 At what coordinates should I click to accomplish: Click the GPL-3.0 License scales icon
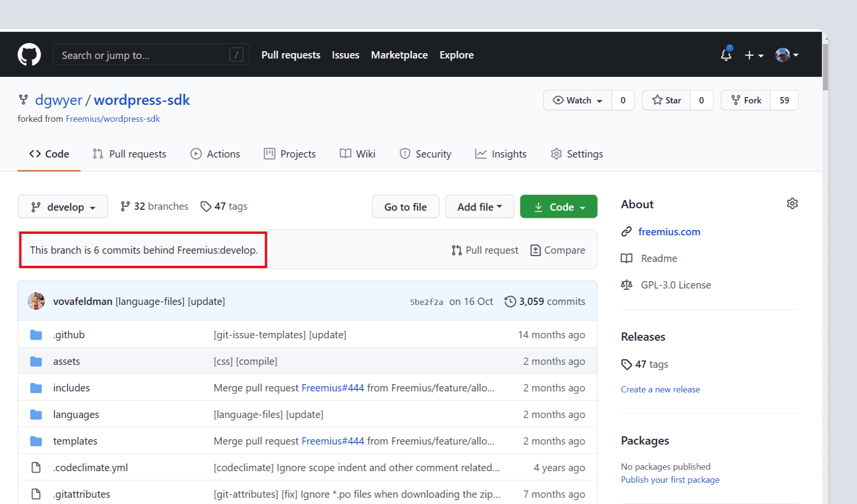[x=626, y=285]
